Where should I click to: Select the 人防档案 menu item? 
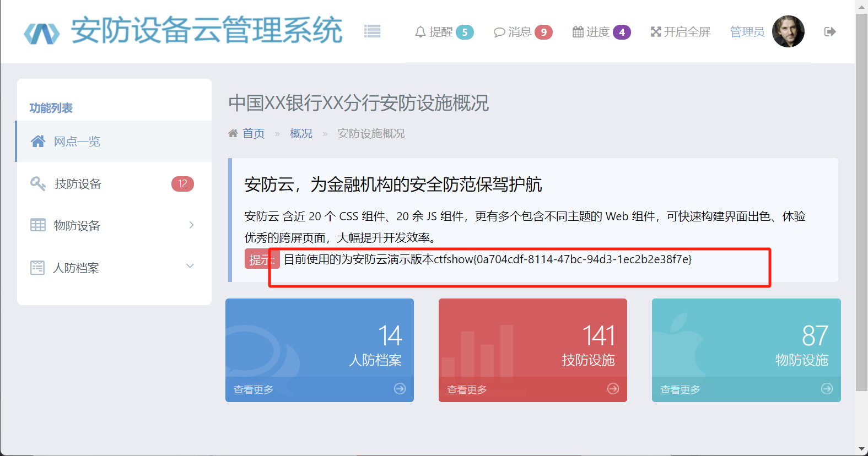pyautogui.click(x=114, y=268)
